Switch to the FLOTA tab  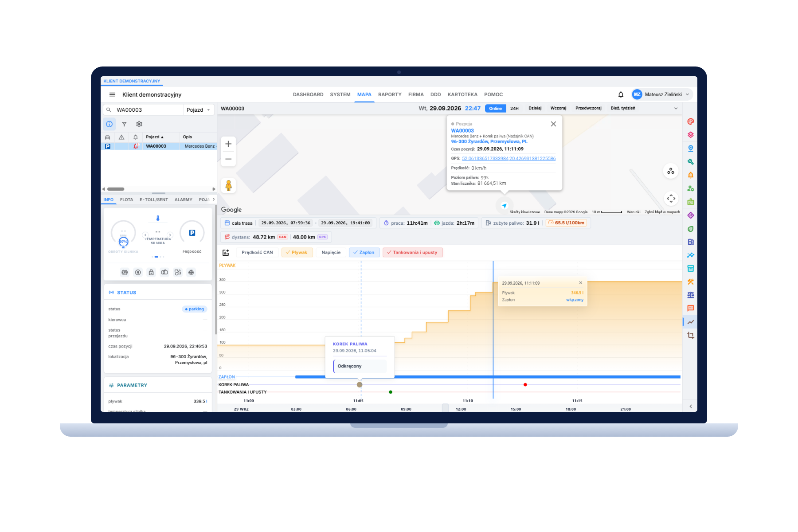tap(126, 200)
